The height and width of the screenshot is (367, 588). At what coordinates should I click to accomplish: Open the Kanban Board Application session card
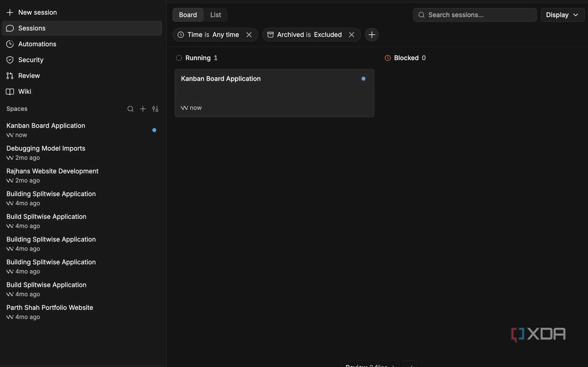point(274,93)
